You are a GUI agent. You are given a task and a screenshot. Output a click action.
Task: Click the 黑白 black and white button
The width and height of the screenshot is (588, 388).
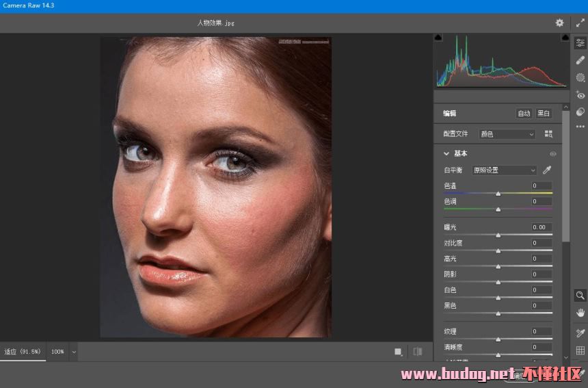544,114
